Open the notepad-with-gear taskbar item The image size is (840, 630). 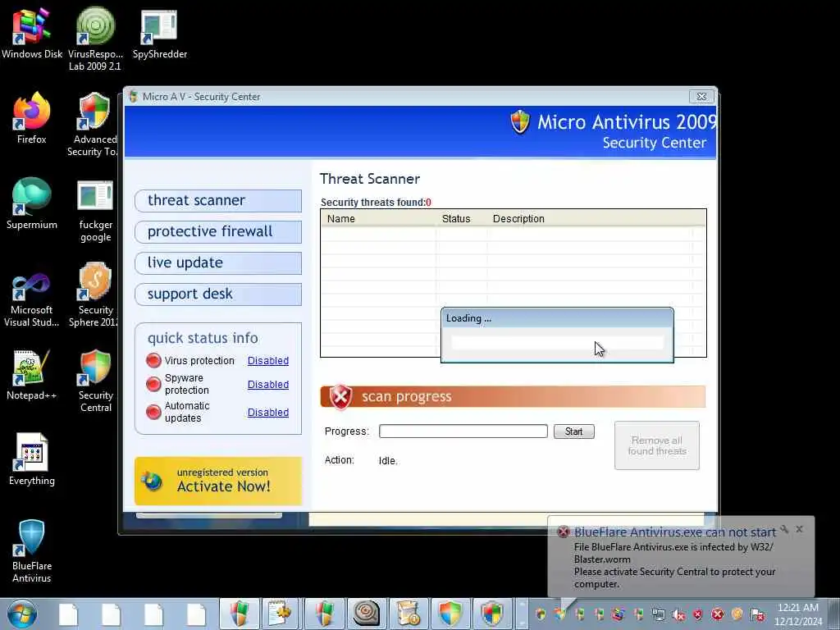point(279,614)
